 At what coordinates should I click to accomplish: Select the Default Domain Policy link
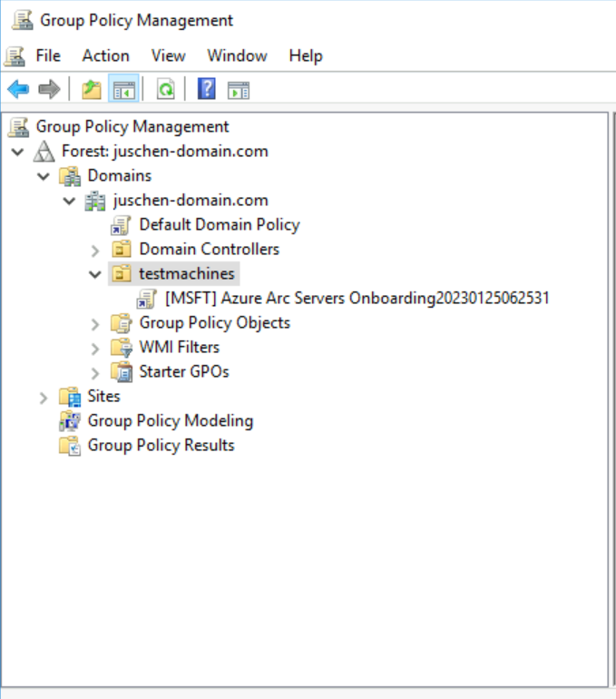(x=220, y=225)
